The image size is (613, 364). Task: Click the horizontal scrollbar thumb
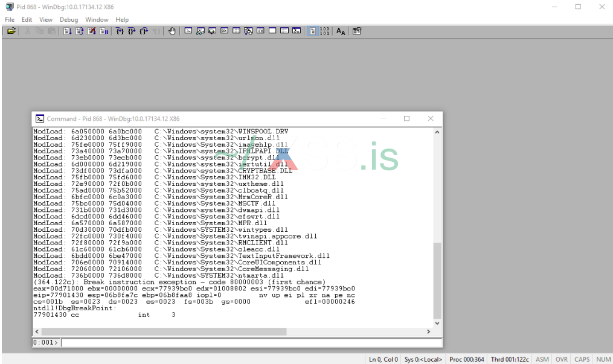pos(164,331)
